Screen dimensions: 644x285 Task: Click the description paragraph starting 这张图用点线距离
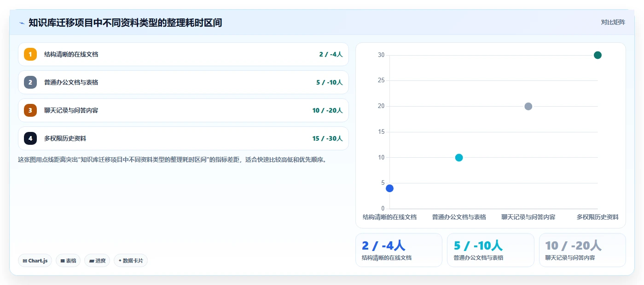coord(172,160)
